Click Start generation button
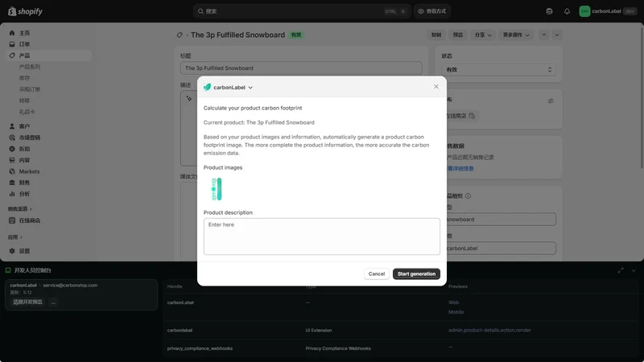The image size is (644, 362). pos(416,274)
